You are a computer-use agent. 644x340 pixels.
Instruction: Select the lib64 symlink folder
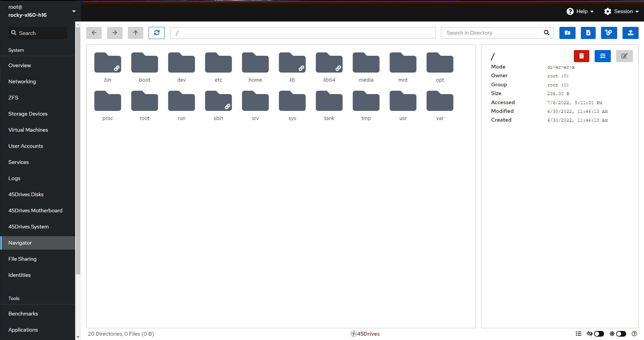point(329,67)
